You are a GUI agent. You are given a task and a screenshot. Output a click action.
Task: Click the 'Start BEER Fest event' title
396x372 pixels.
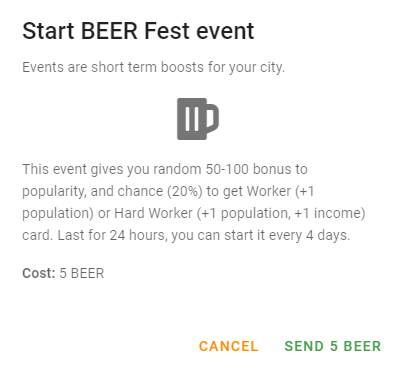click(x=138, y=31)
